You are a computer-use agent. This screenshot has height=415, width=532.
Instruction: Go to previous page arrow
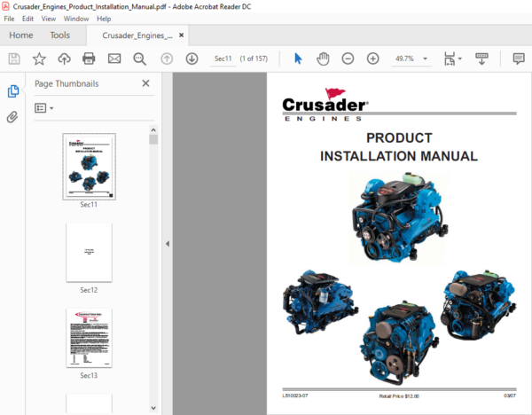[167, 59]
